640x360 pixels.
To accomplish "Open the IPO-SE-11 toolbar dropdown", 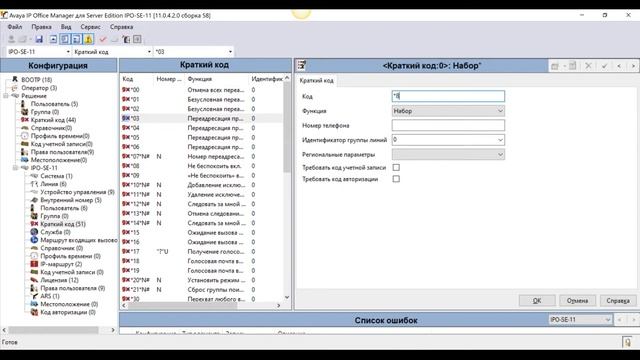I will 68,52.
